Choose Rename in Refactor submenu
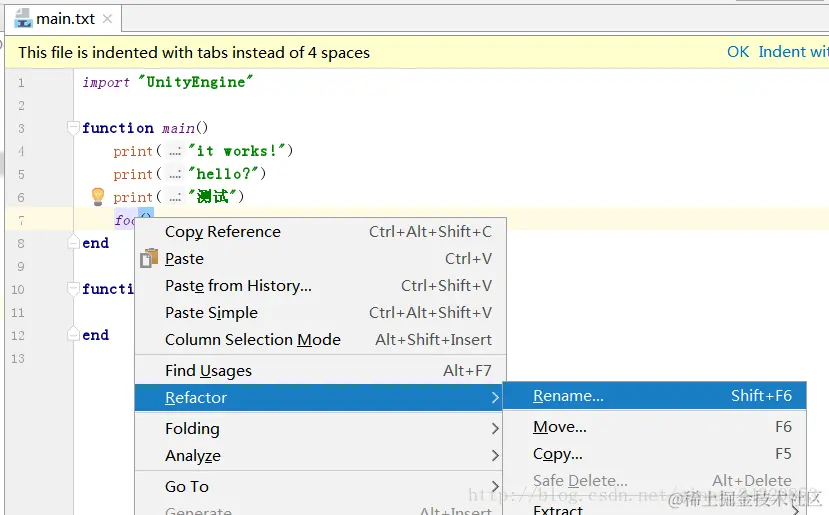The width and height of the screenshot is (829, 515). click(x=568, y=396)
